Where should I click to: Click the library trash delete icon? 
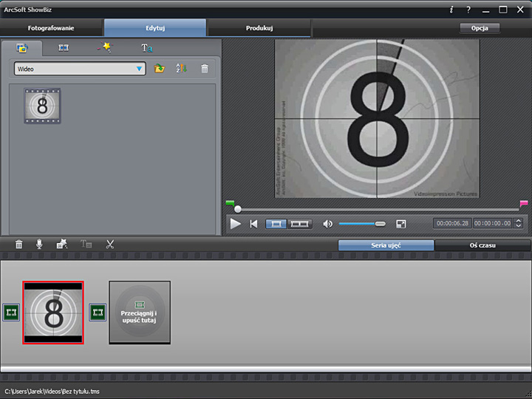point(204,69)
